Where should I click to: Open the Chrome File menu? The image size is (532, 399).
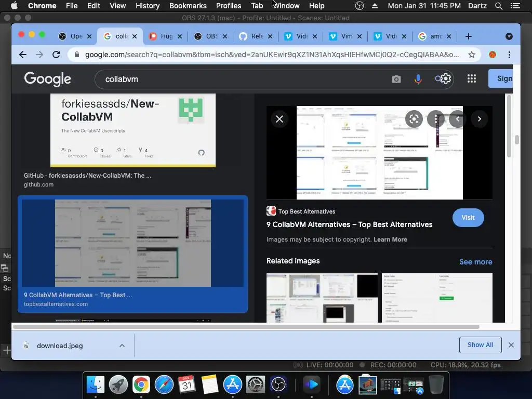[x=72, y=6]
